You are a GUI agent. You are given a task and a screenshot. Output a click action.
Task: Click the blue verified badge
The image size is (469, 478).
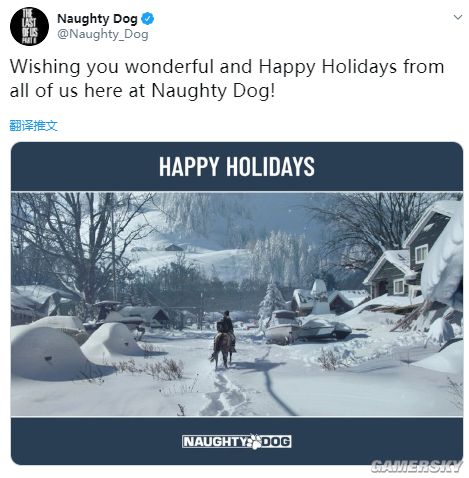tap(147, 19)
